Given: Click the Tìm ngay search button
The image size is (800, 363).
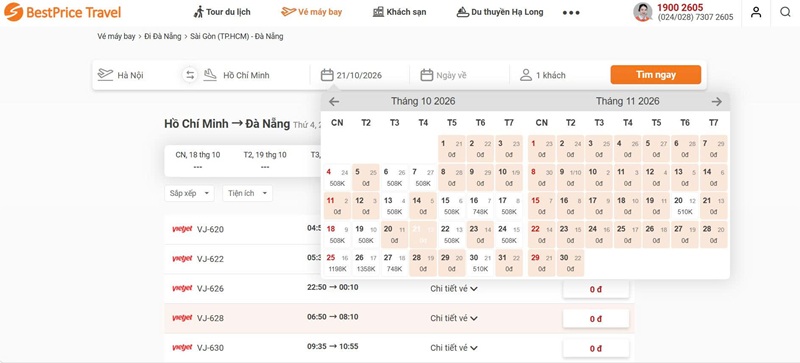Looking at the screenshot, I should [x=656, y=75].
